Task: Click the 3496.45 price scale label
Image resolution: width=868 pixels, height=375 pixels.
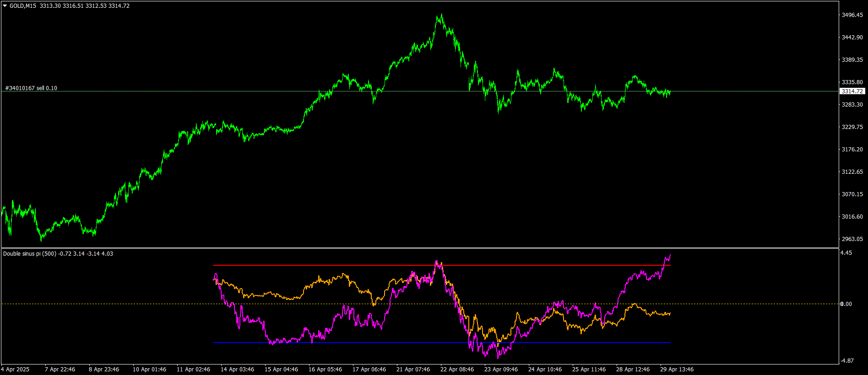Action: click(852, 15)
